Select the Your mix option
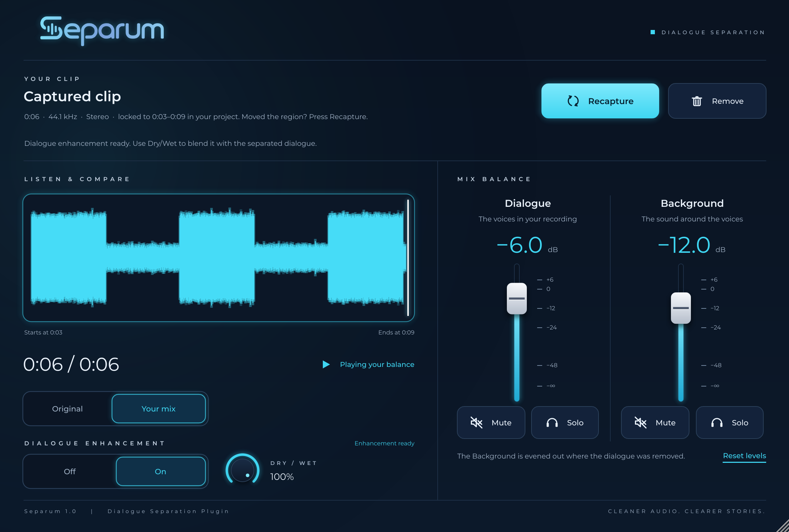Viewport: 789px width, 532px height. (x=159, y=409)
